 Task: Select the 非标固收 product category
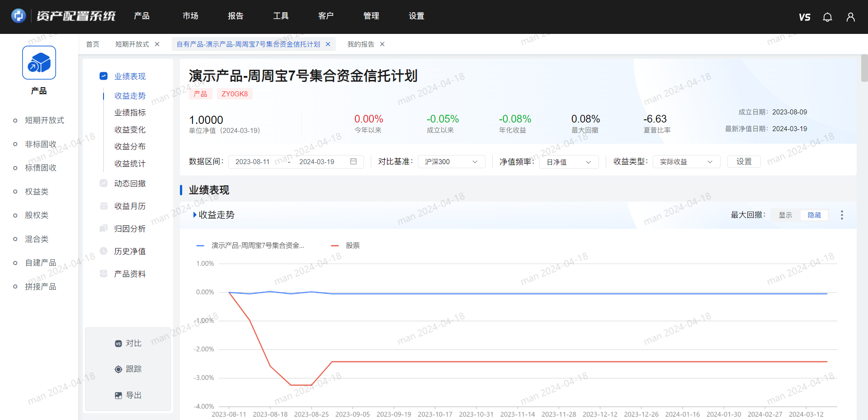(41, 144)
